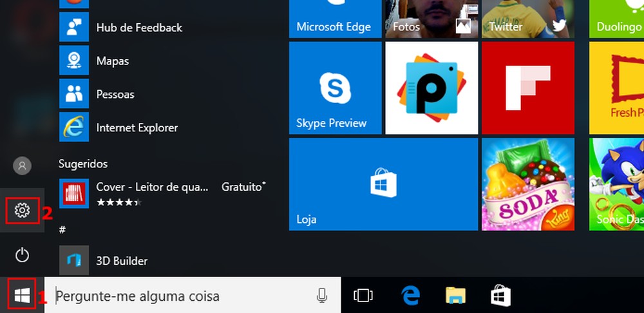The image size is (644, 313).
Task: Open the 3D Builder app icon
Action: (74, 260)
